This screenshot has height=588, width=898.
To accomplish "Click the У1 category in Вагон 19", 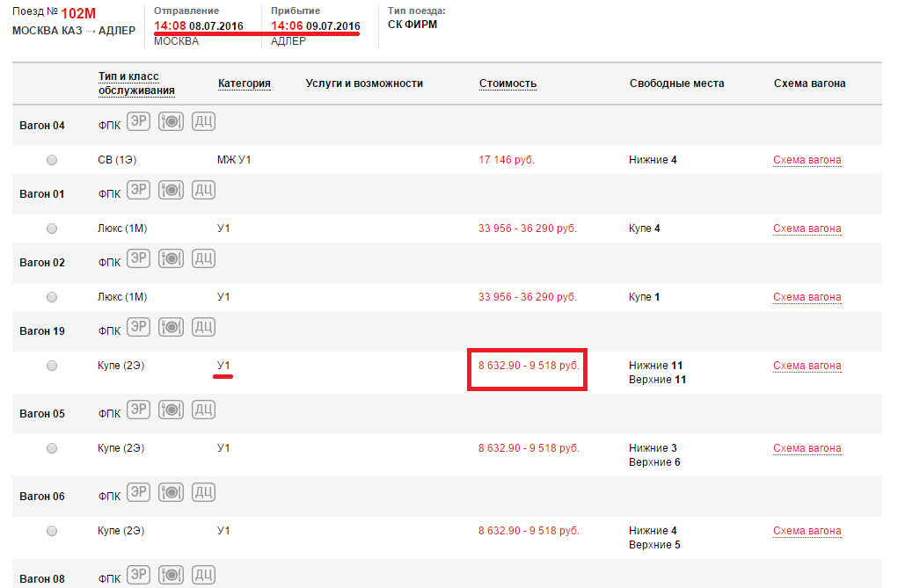I will [223, 366].
